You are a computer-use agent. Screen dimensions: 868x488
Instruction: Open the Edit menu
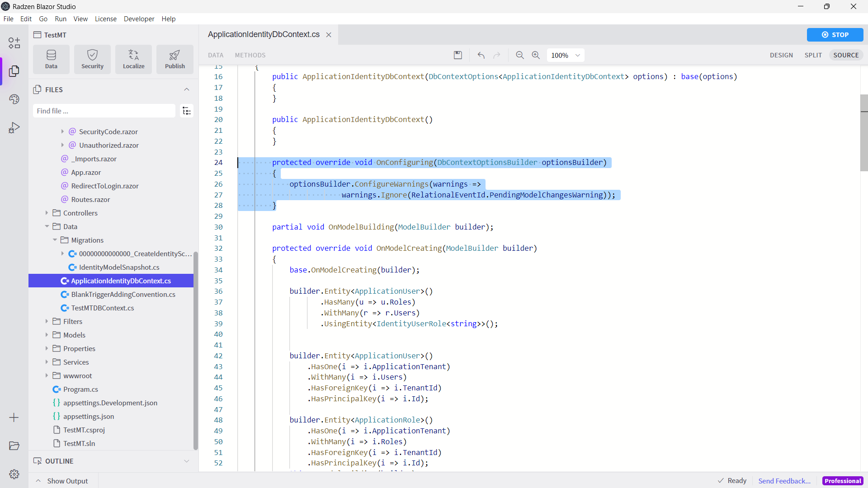(26, 19)
